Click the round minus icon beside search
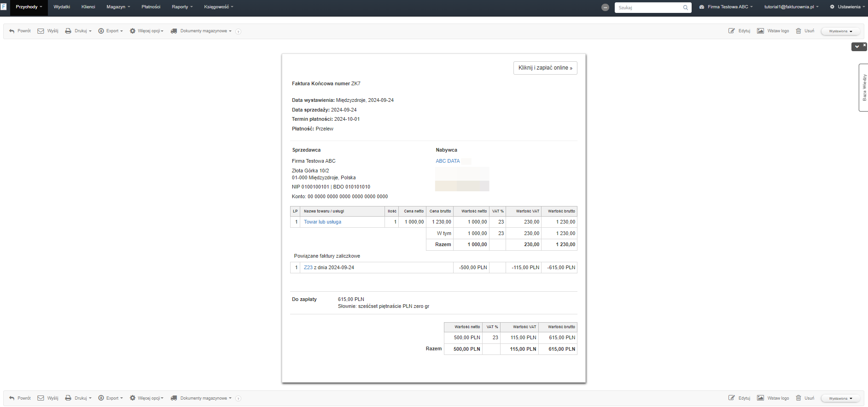This screenshot has height=407, width=868. click(x=606, y=7)
